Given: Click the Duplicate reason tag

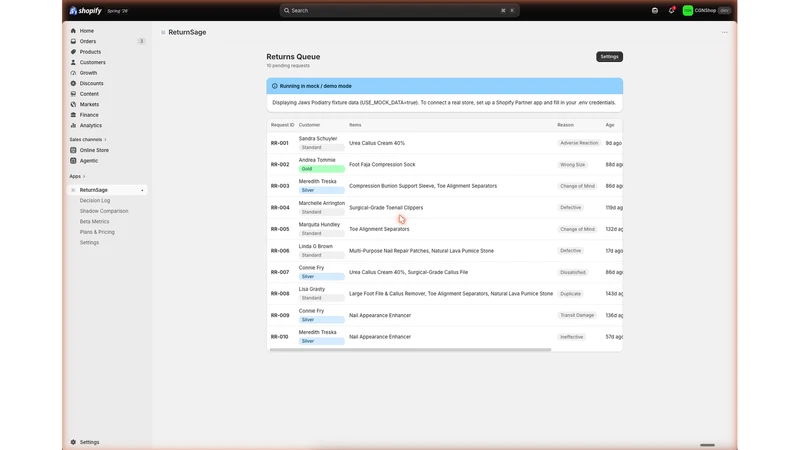Looking at the screenshot, I should (570, 294).
